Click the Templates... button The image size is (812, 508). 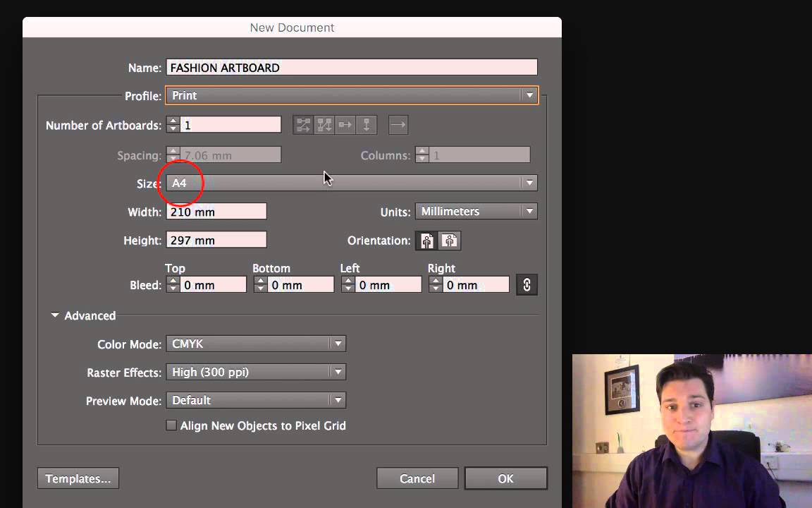tap(78, 478)
